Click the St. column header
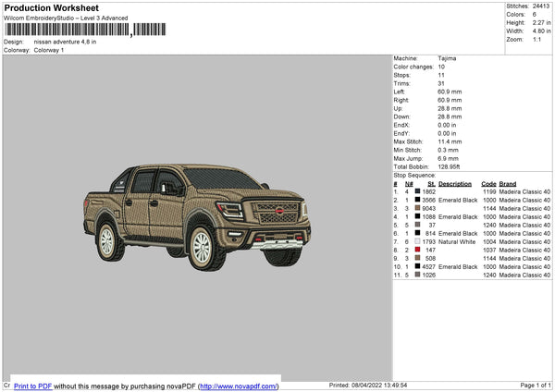 (x=431, y=183)
